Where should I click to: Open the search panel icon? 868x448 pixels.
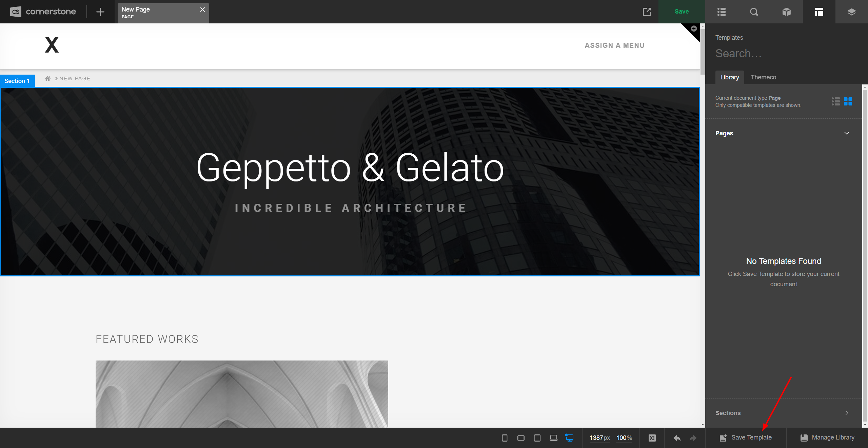click(x=754, y=12)
